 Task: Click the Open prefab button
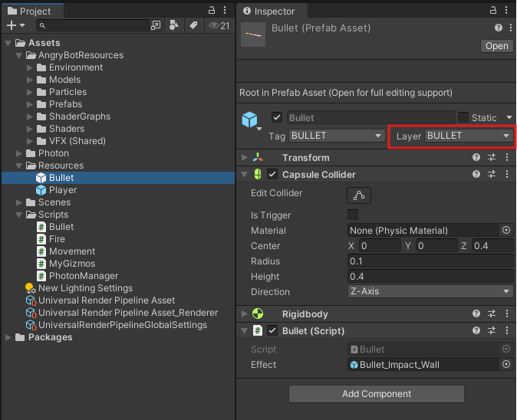pyautogui.click(x=496, y=46)
